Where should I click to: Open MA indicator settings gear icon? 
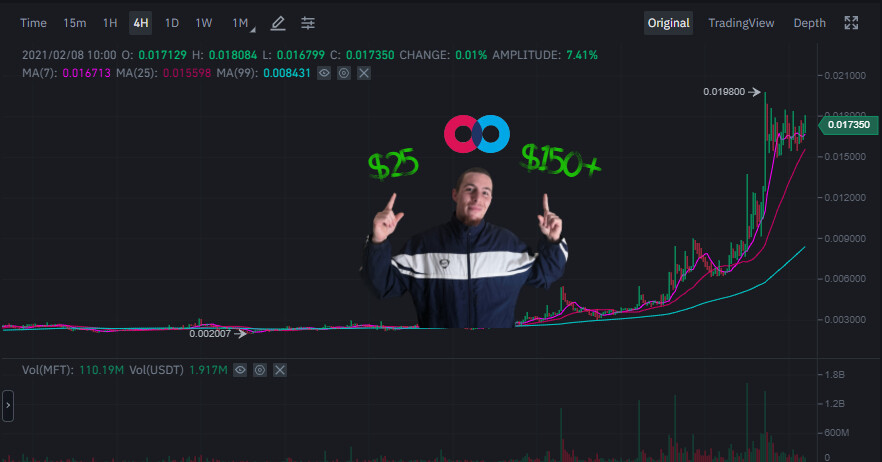[x=344, y=73]
